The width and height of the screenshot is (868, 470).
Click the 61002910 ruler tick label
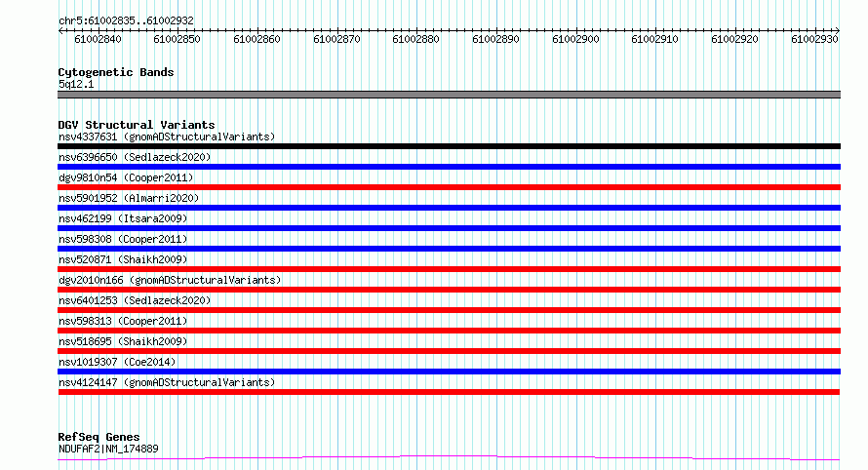coord(654,39)
